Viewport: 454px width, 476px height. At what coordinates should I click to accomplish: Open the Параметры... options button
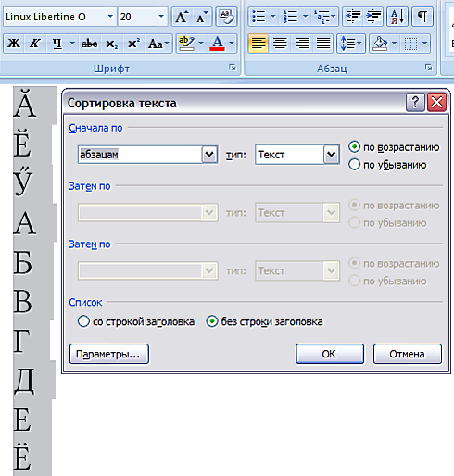click(109, 354)
